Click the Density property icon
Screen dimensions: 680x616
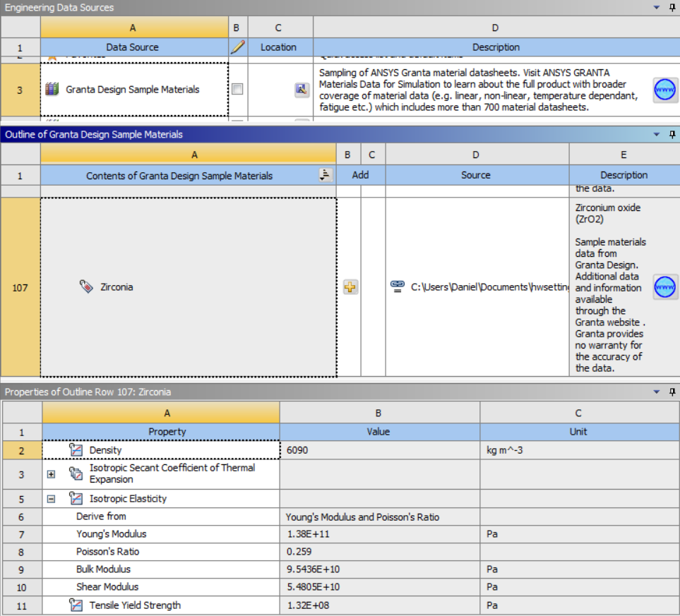tap(76, 450)
